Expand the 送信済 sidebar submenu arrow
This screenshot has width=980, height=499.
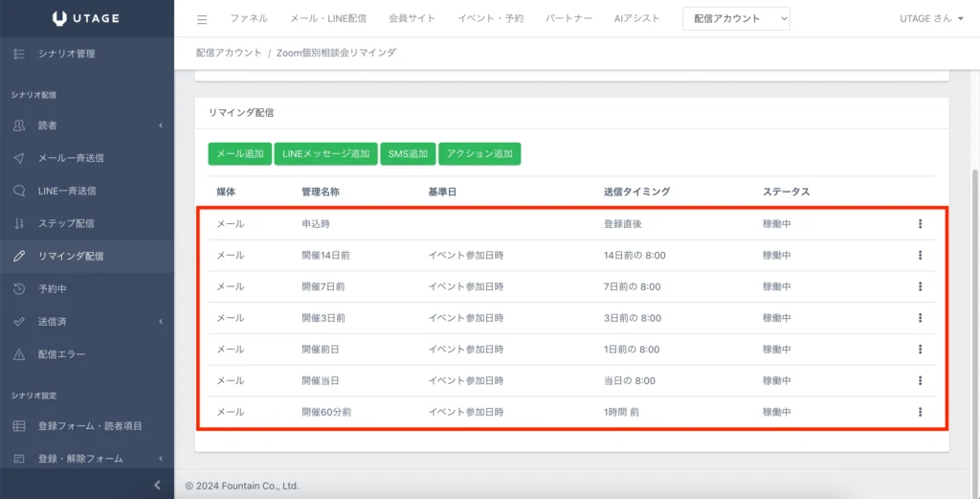point(161,322)
